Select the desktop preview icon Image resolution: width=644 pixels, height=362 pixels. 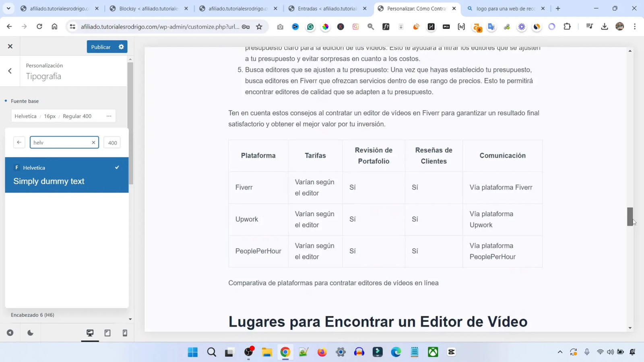point(89,333)
